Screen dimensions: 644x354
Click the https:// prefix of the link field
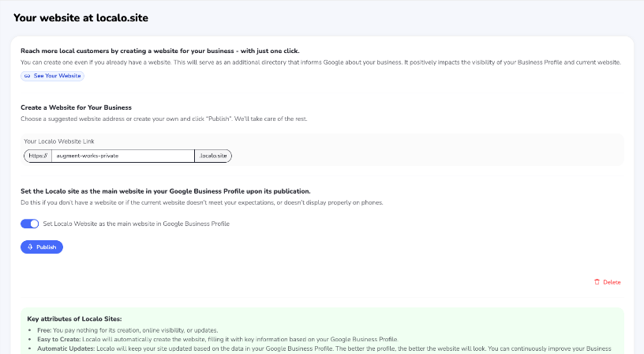point(38,156)
